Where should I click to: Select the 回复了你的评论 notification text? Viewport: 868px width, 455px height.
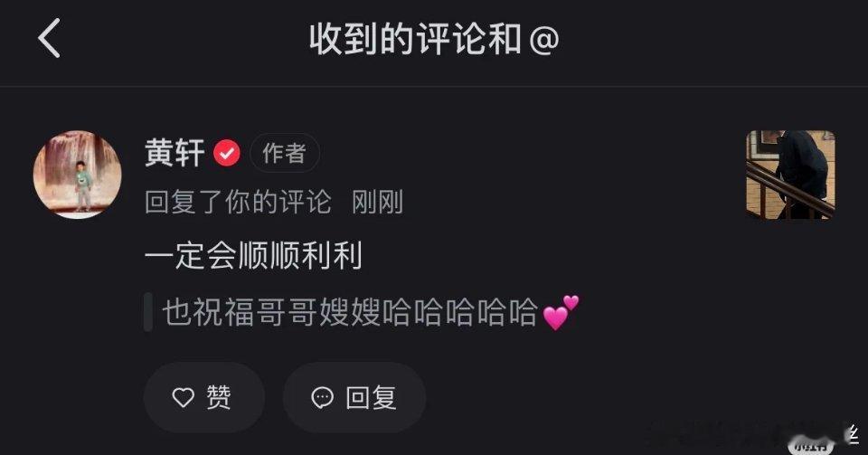pyautogui.click(x=238, y=202)
